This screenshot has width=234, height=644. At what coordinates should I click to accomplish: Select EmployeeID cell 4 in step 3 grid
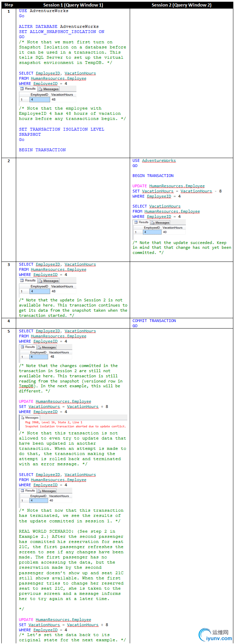pyautogui.click(x=40, y=291)
